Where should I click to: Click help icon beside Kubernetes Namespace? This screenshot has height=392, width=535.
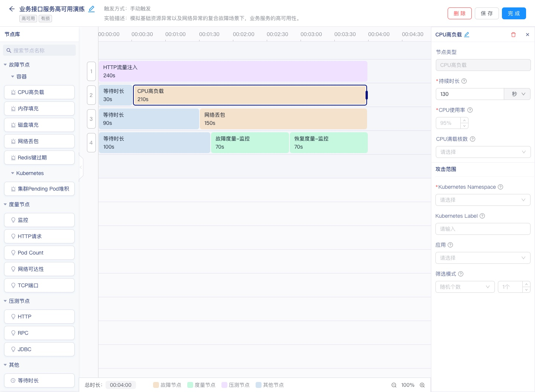point(500,187)
